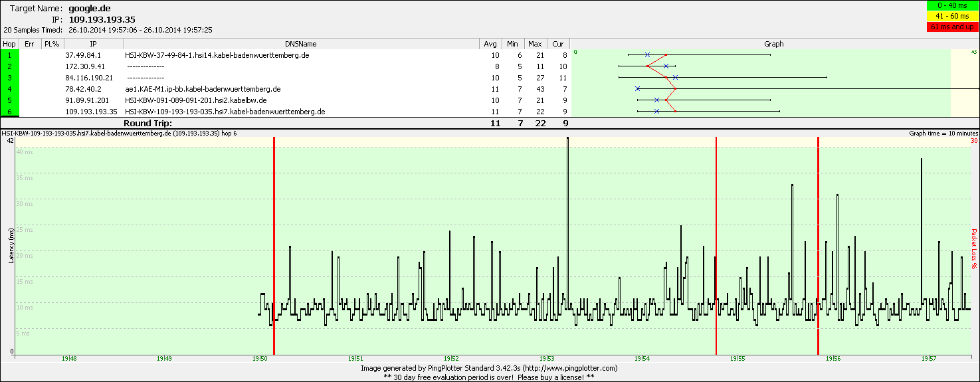Sort by the Avg column header
Screen dimensions: 980x382
490,44
